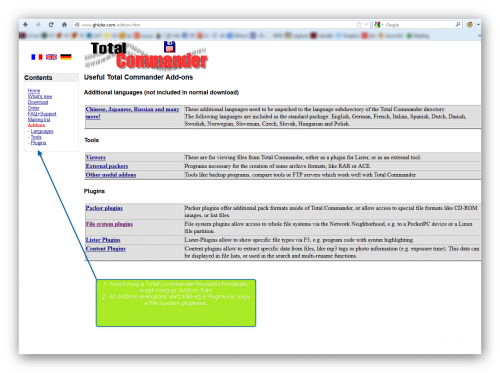
Task: Click the Total Commander logo banner
Action: (x=146, y=56)
